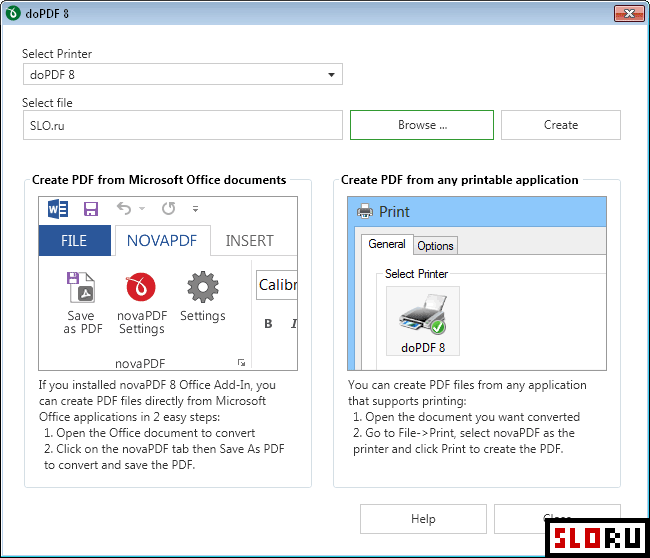Image resolution: width=650 pixels, height=558 pixels.
Task: Click the doPDF logo in title bar
Action: click(x=13, y=13)
